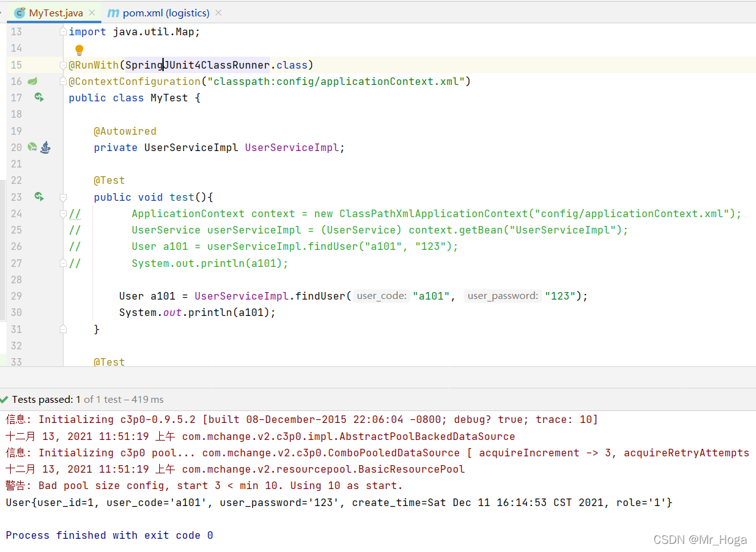Run the test() method via line 23 gutter icon
Screen dimensions: 756x552
tap(39, 196)
